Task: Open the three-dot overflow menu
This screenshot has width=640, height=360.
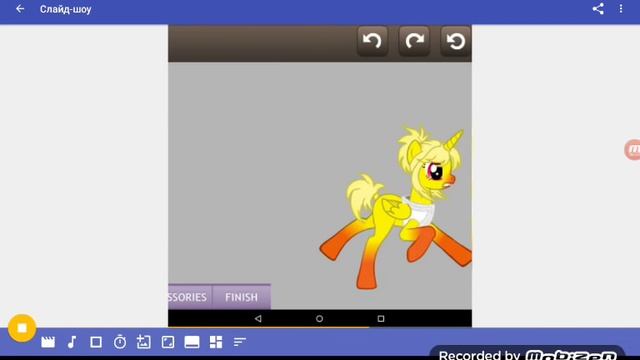Action: click(x=621, y=9)
